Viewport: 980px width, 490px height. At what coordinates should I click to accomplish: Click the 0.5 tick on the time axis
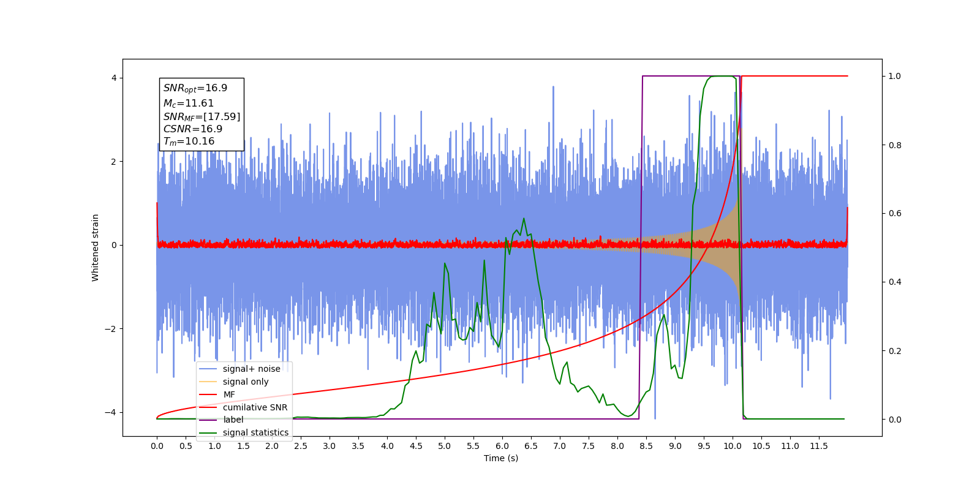(186, 446)
